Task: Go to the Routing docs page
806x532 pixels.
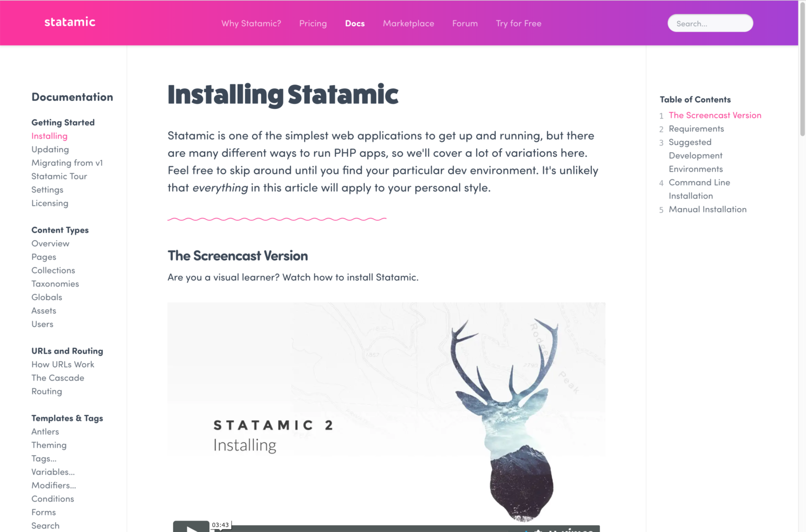Action: (47, 391)
